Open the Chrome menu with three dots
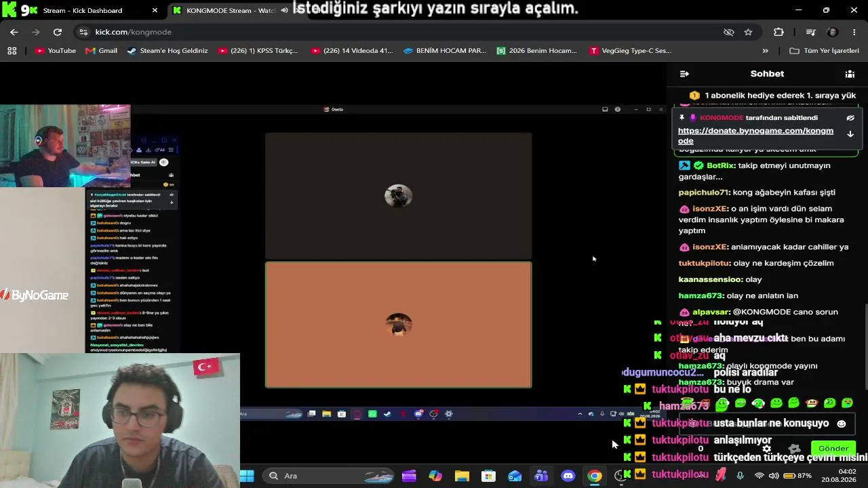The height and width of the screenshot is (488, 868). pyautogui.click(x=854, y=32)
